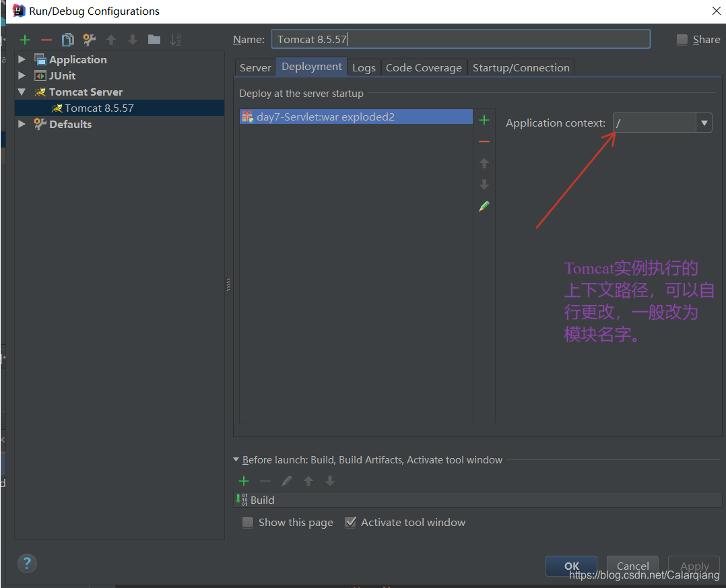Move configuration down in left toolbar
Viewport: 726px width, 588px height.
133,40
